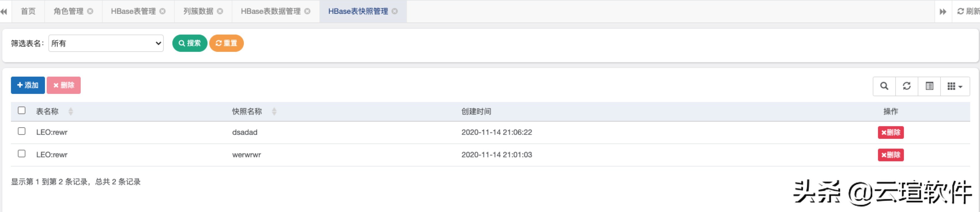The height and width of the screenshot is (212, 980).
Task: Click the 重置 reset button
Action: (x=226, y=43)
